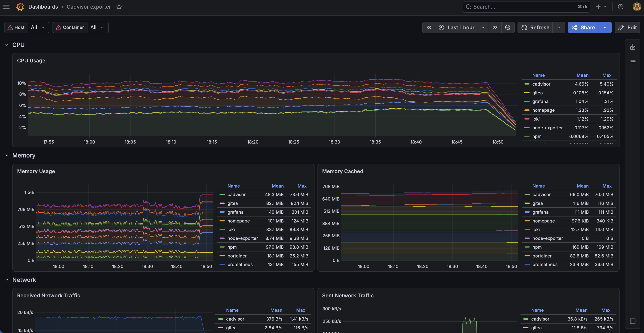The width and height of the screenshot is (644, 333).
Task: Open the help question mark icon
Action: tap(620, 7)
